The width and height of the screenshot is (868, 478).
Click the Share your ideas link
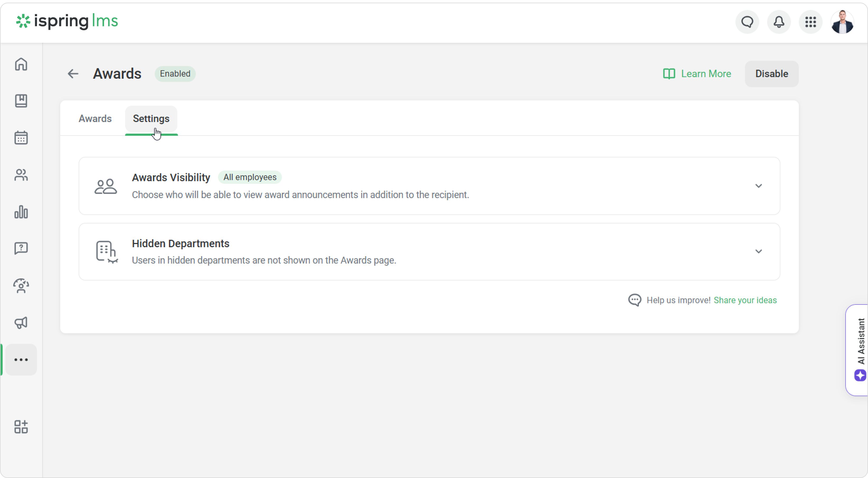click(745, 300)
